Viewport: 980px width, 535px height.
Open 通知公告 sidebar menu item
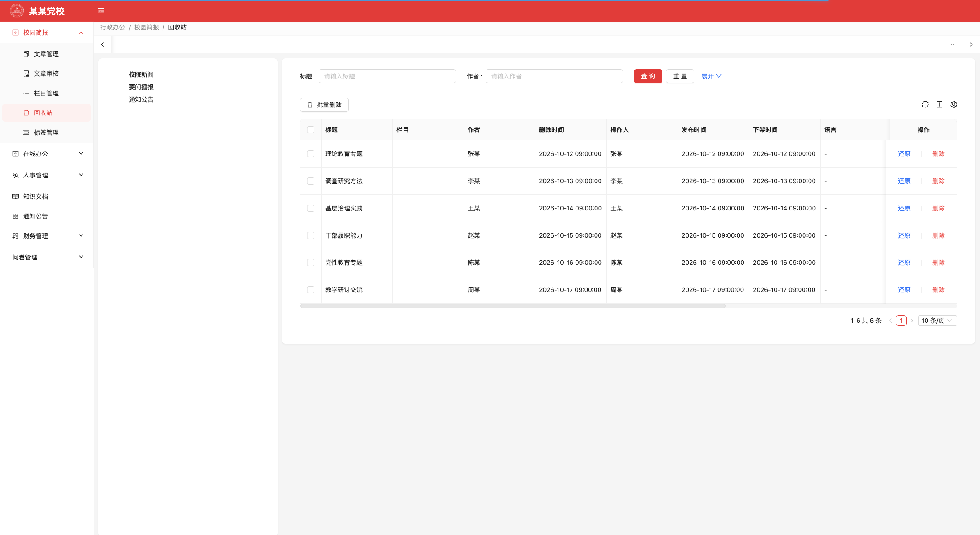(x=47, y=216)
